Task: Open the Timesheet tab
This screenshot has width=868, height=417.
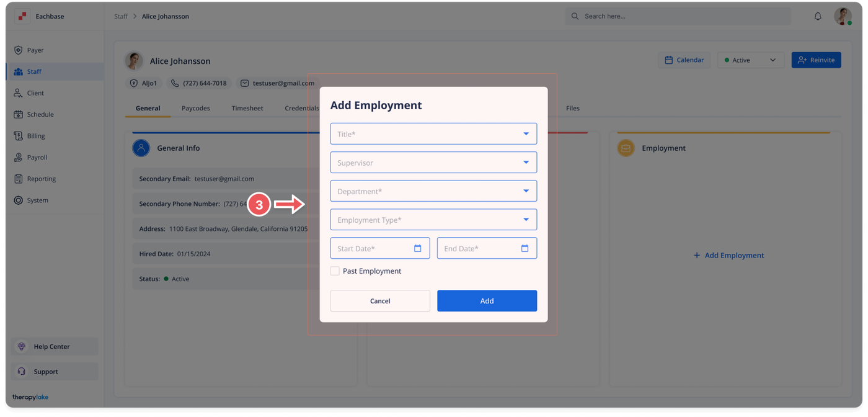Action: [247, 108]
